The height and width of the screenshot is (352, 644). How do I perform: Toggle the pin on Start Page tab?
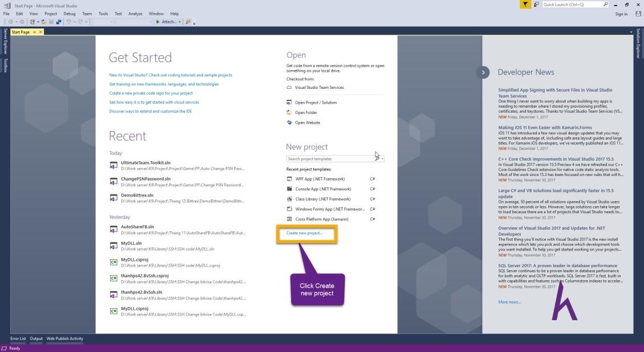coord(35,32)
